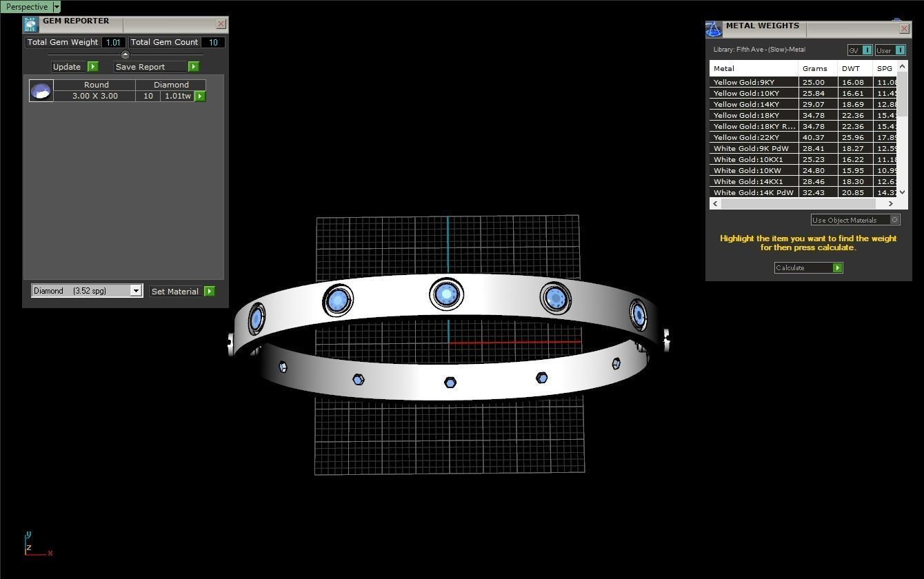Screen dimensions: 924x579
Task: Click the Metal Weights panel icon
Action: tap(713, 29)
